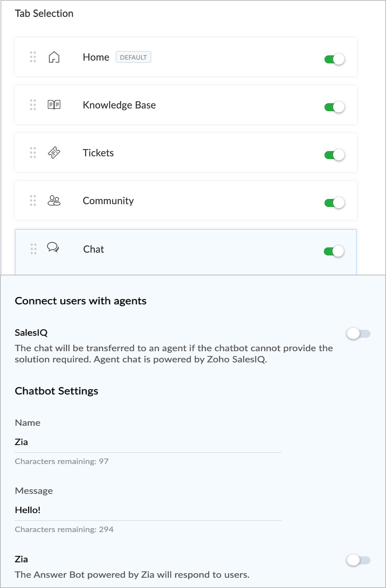Disable the Community tab toggle

pyautogui.click(x=334, y=203)
